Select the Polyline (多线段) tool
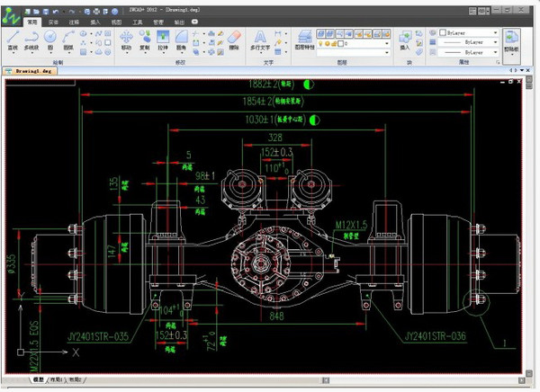Image resolution: width=540 pixels, height=392 pixels. click(x=31, y=39)
